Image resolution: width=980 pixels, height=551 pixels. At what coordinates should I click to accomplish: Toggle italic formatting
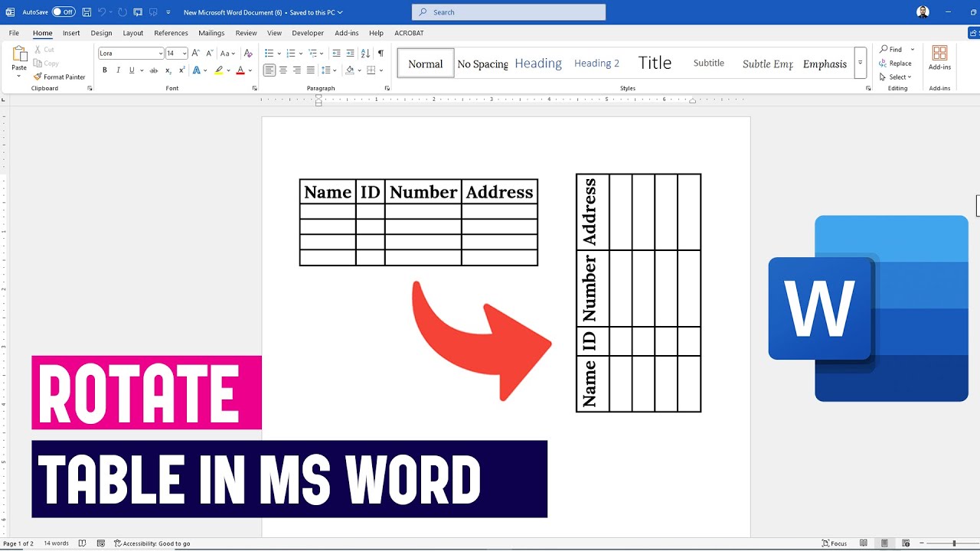click(x=118, y=70)
